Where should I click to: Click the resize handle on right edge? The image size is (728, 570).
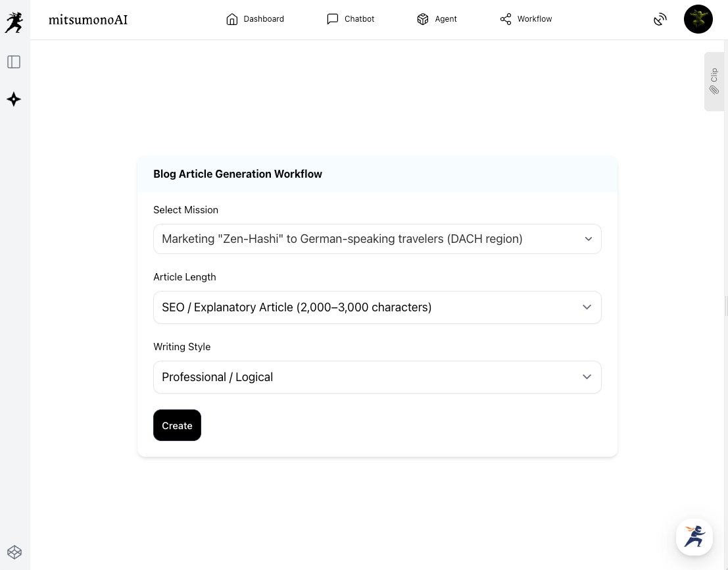coord(725,305)
